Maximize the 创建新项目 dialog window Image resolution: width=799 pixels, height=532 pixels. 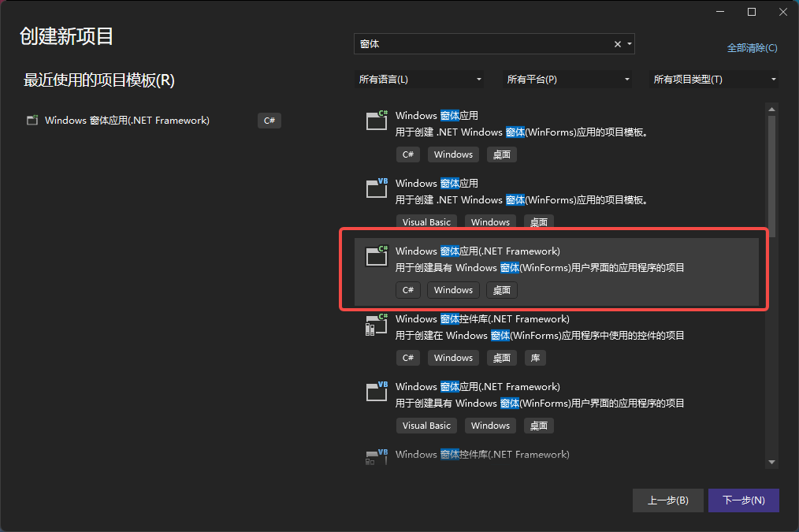tap(752, 12)
